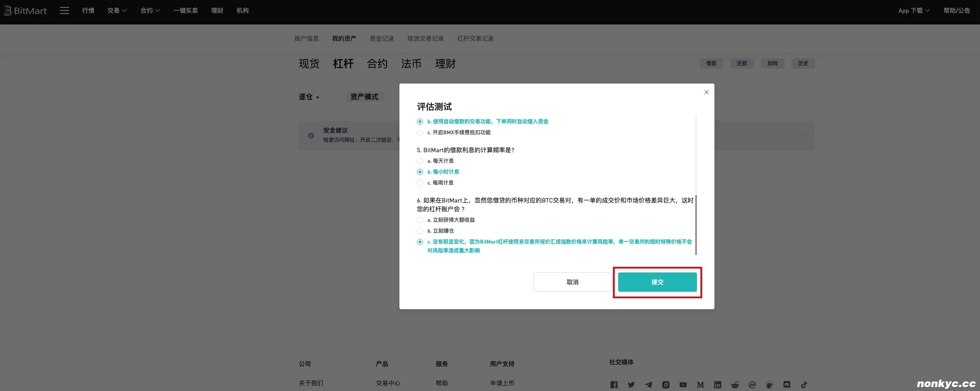Select option a. 每天计息

[x=420, y=161]
